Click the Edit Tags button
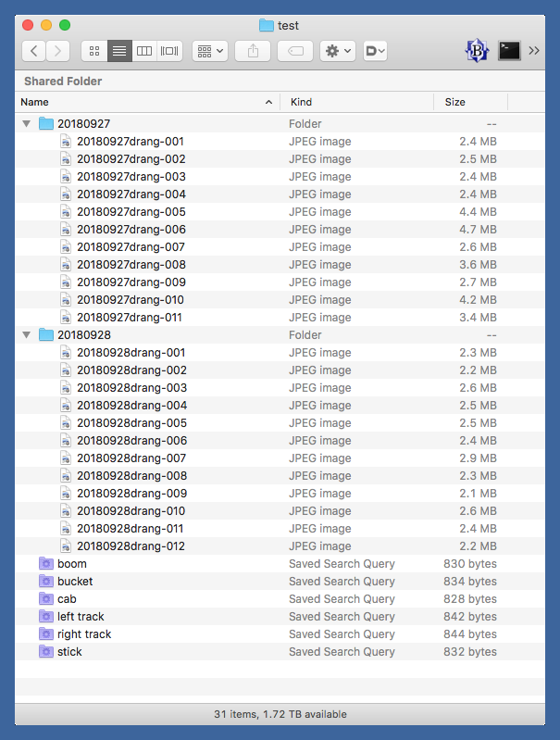This screenshot has height=740, width=560. (x=295, y=52)
